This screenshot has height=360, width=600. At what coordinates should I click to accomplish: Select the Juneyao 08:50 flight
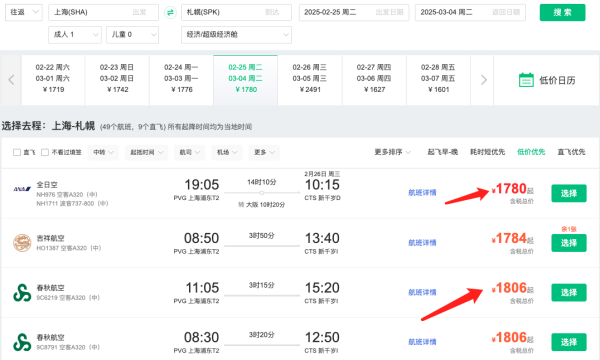click(x=569, y=243)
